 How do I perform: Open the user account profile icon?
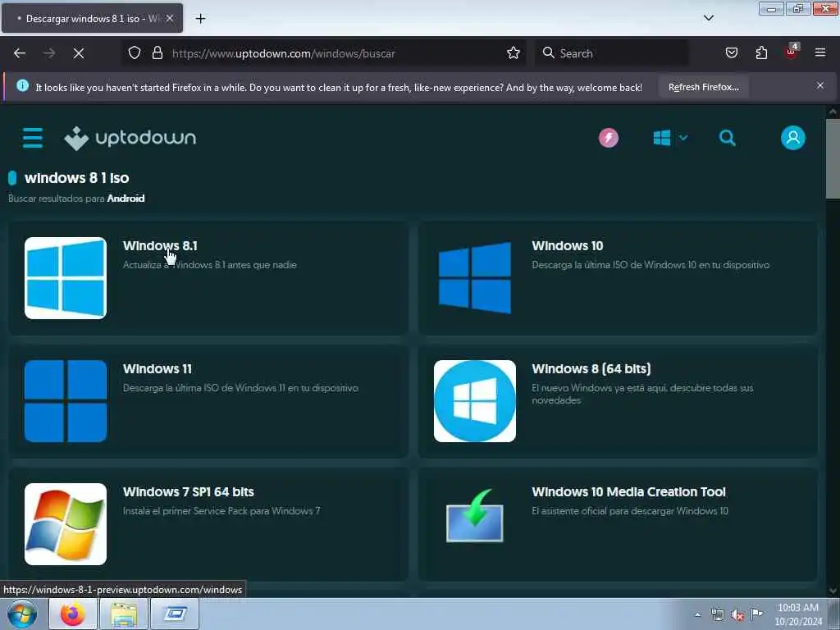tap(793, 138)
